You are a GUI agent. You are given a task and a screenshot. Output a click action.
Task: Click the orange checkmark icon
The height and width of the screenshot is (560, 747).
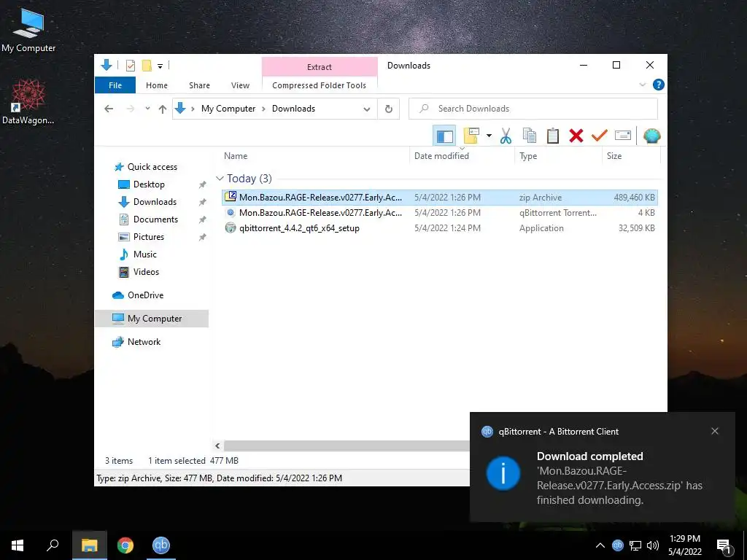(600, 136)
